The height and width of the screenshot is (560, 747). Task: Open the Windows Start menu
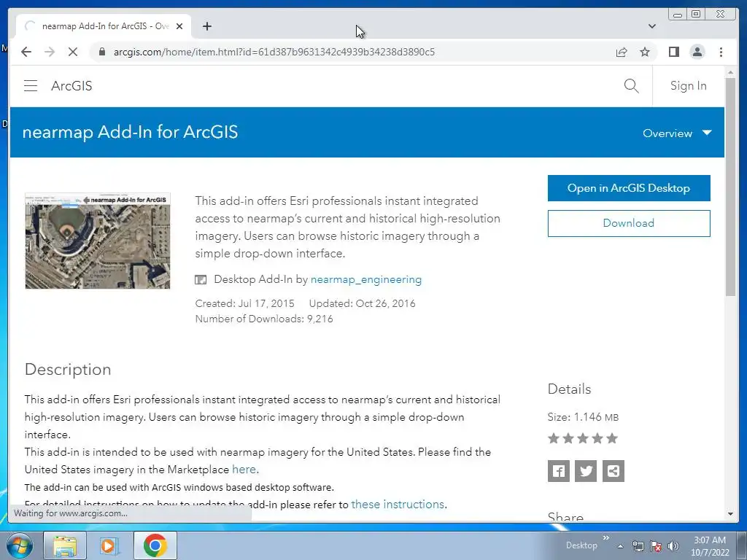point(19,545)
